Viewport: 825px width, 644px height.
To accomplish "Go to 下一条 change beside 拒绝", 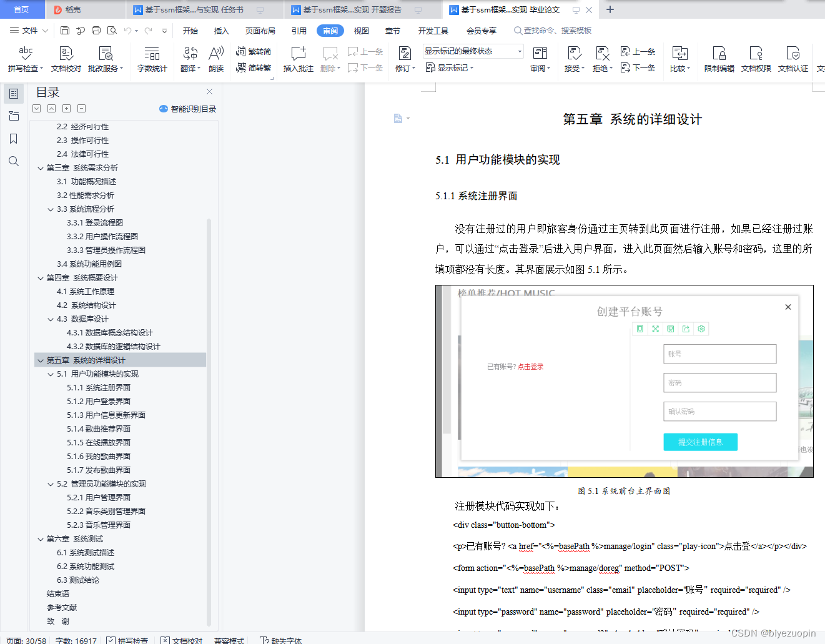I will tap(638, 67).
